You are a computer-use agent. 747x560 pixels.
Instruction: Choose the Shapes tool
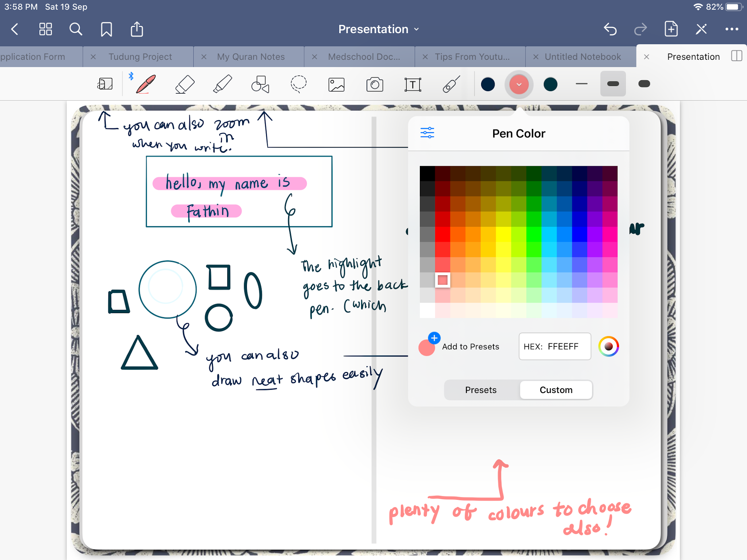[260, 84]
